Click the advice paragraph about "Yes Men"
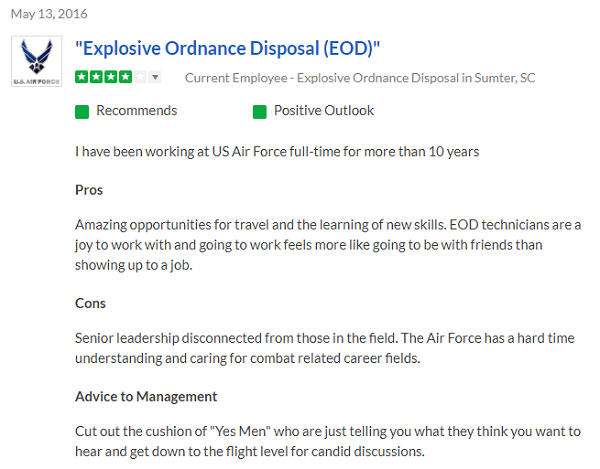600x469 pixels. tap(328, 441)
